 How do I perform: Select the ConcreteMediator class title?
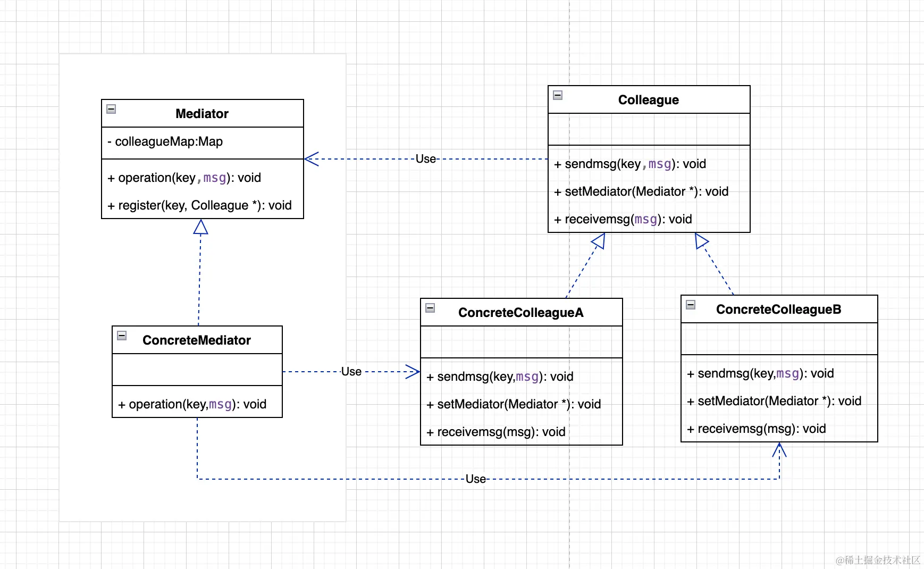197,340
